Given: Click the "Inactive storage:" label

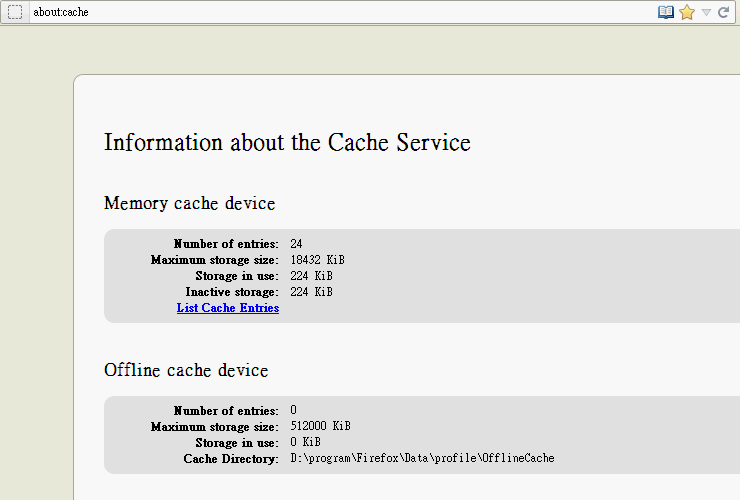Looking at the screenshot, I should (232, 292).
